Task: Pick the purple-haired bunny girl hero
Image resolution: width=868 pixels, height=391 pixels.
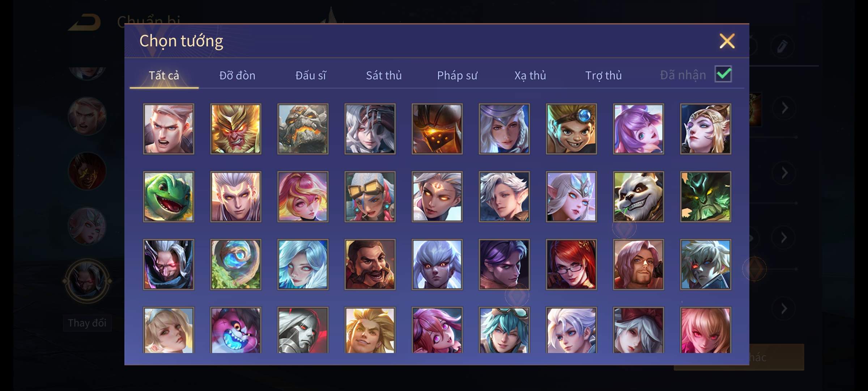Action: pos(638,129)
